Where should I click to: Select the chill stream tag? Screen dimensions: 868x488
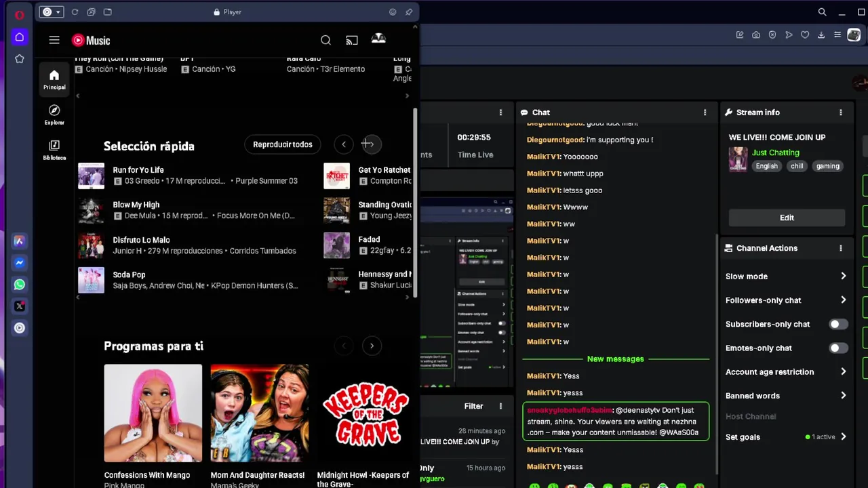click(797, 166)
